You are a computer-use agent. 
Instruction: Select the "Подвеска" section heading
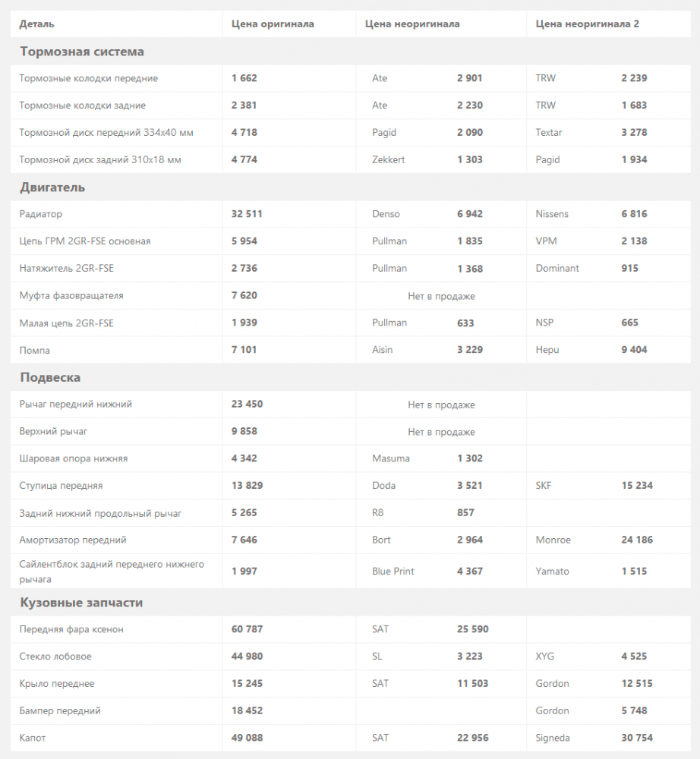coord(50,377)
